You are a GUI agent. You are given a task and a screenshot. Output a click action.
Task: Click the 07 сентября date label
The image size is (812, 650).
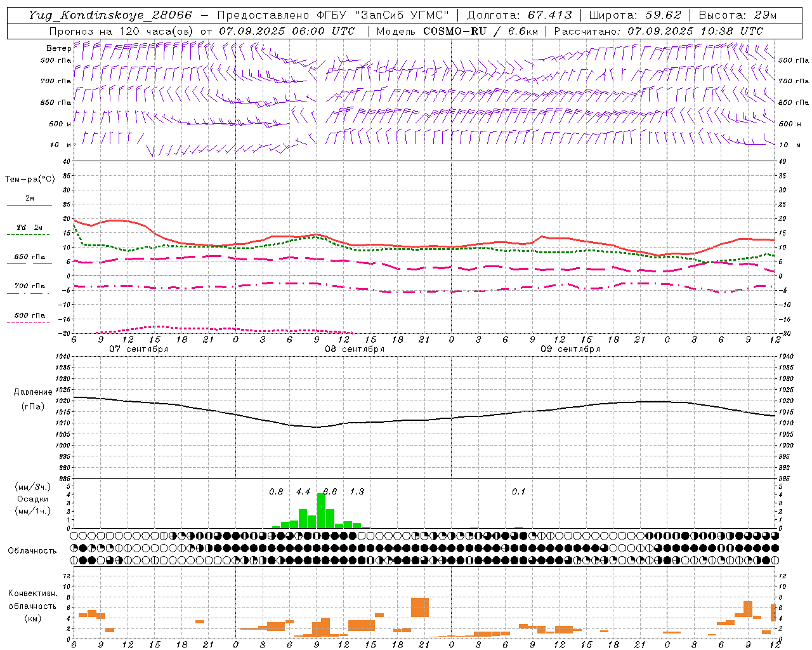coord(139,349)
